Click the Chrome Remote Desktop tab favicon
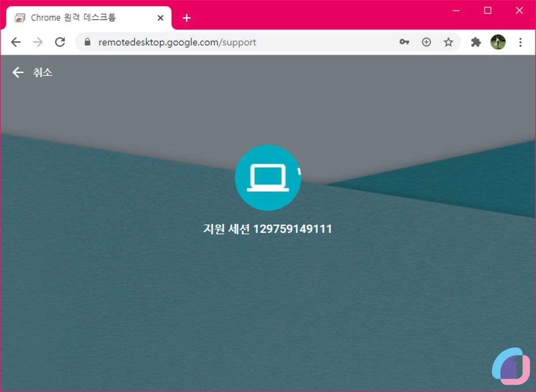Screen dimensions: 536x392 [20, 18]
